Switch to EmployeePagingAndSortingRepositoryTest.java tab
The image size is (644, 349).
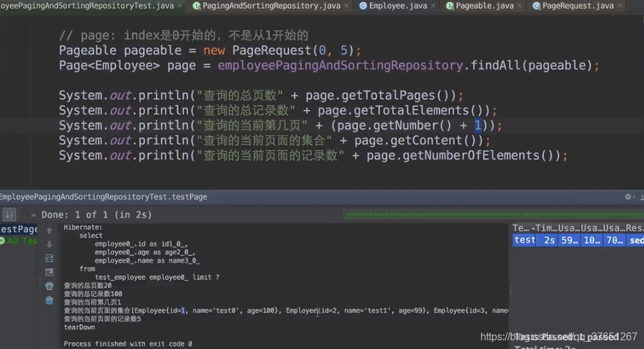pos(87,6)
